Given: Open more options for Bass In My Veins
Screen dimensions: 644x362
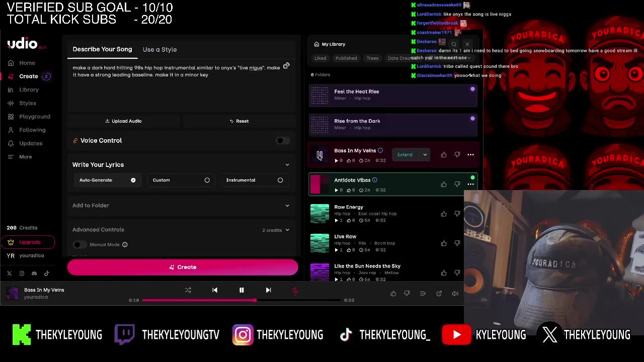Looking at the screenshot, I should point(470,155).
